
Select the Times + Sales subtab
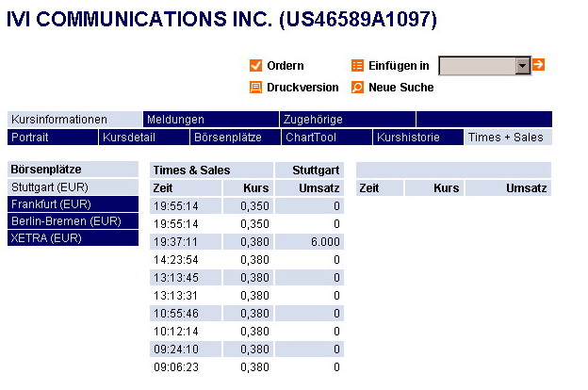tap(506, 138)
